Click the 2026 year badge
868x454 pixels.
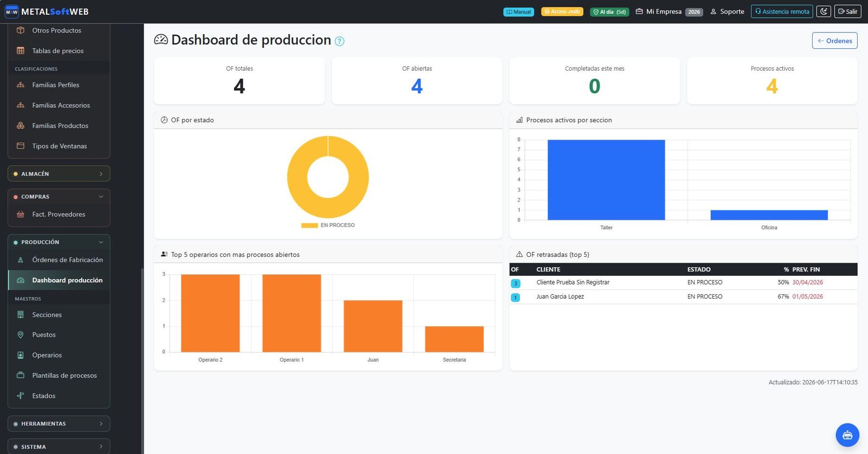tap(694, 12)
